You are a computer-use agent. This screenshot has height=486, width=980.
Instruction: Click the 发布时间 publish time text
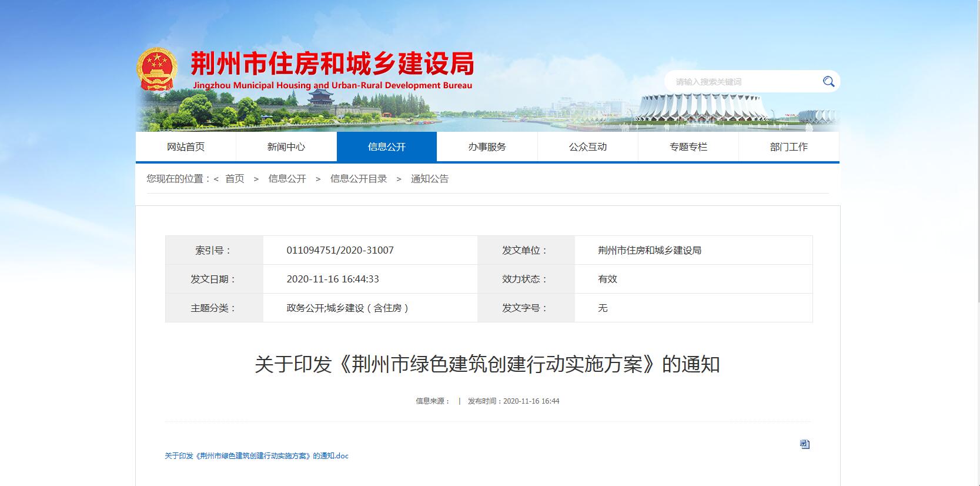coord(513,401)
